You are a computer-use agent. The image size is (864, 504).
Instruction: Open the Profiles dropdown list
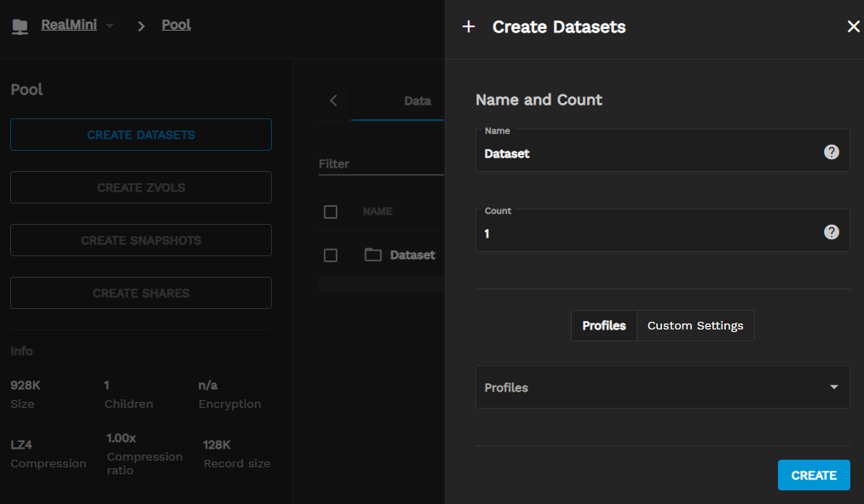pos(662,387)
